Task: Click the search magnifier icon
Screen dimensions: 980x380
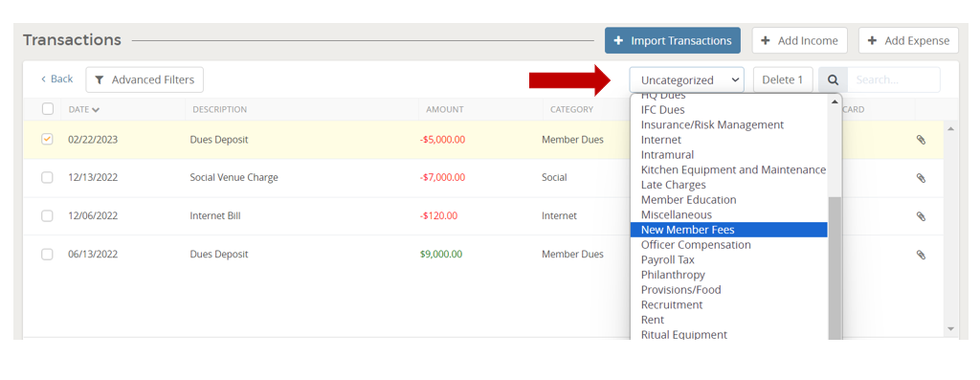Action: (834, 80)
